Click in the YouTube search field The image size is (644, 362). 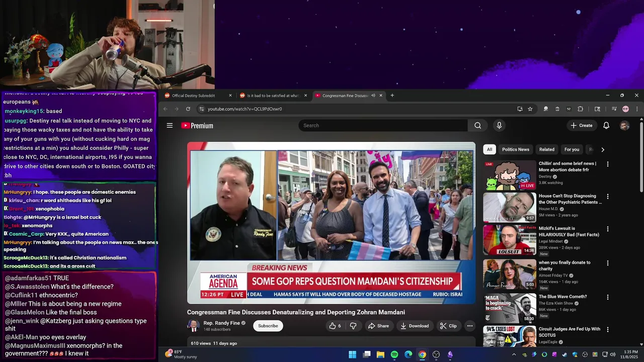coord(383,126)
